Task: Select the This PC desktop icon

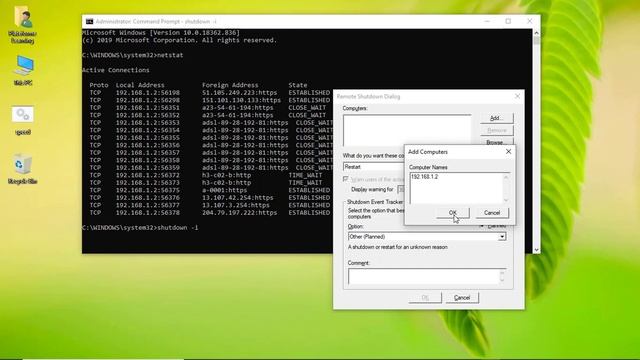Action: point(23,71)
